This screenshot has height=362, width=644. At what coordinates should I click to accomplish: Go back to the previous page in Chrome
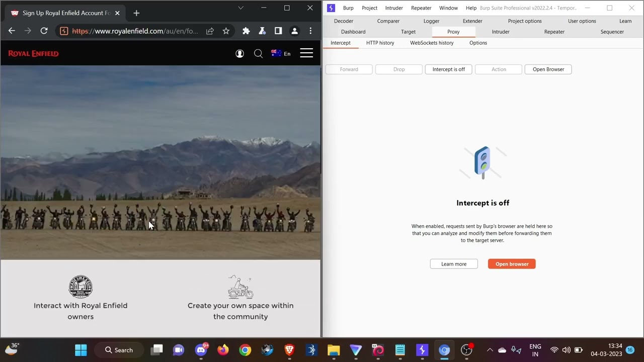pos(12,31)
